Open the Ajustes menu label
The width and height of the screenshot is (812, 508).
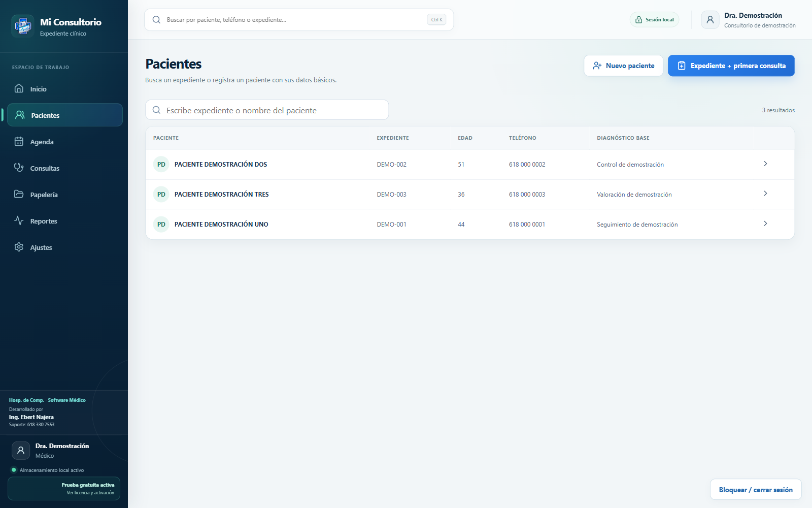tap(41, 247)
